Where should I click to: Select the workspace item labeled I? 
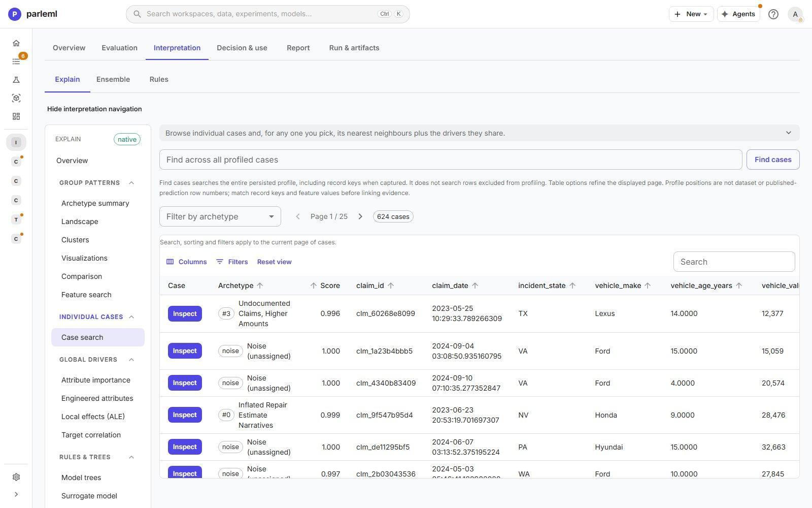coord(16,142)
